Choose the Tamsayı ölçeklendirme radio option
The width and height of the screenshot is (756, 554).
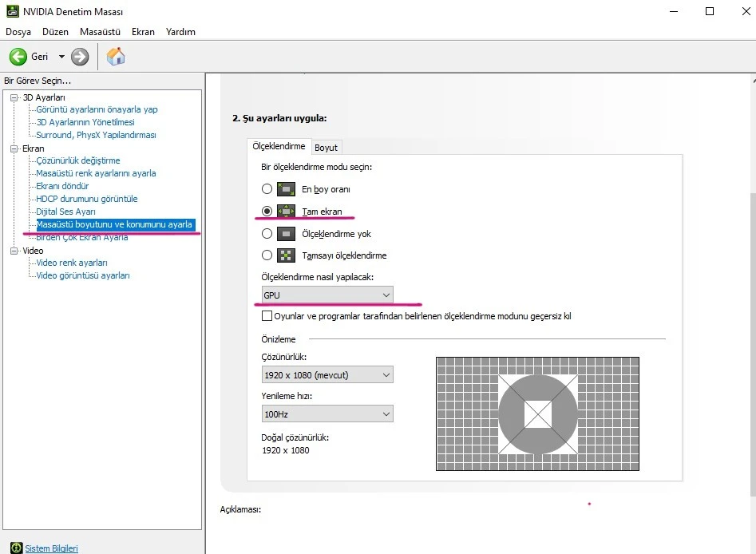pos(267,255)
